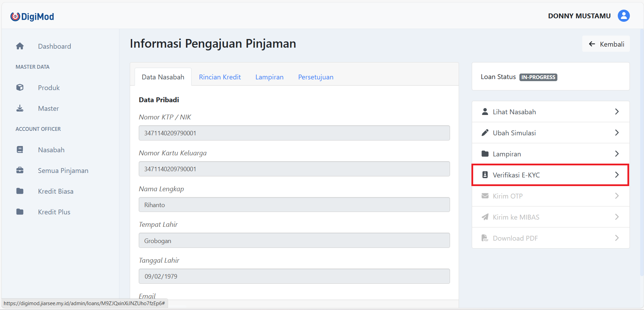Click the Semua Pinjaman briefcase icon
Image resolution: width=644 pixels, height=310 pixels.
(x=20, y=171)
